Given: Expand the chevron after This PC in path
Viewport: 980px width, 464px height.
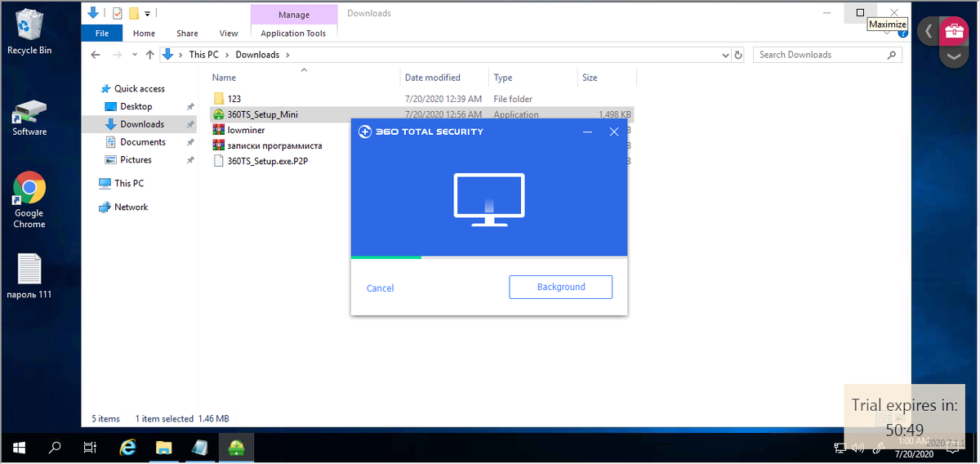Looking at the screenshot, I should coord(228,55).
